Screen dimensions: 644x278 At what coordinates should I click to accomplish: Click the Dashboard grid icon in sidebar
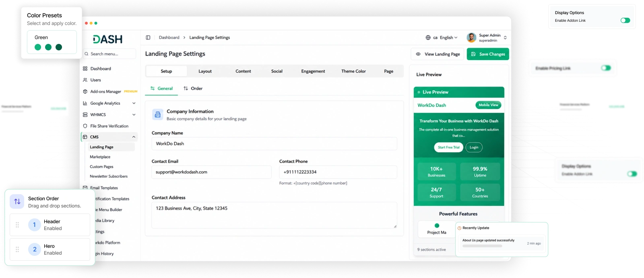coord(85,68)
